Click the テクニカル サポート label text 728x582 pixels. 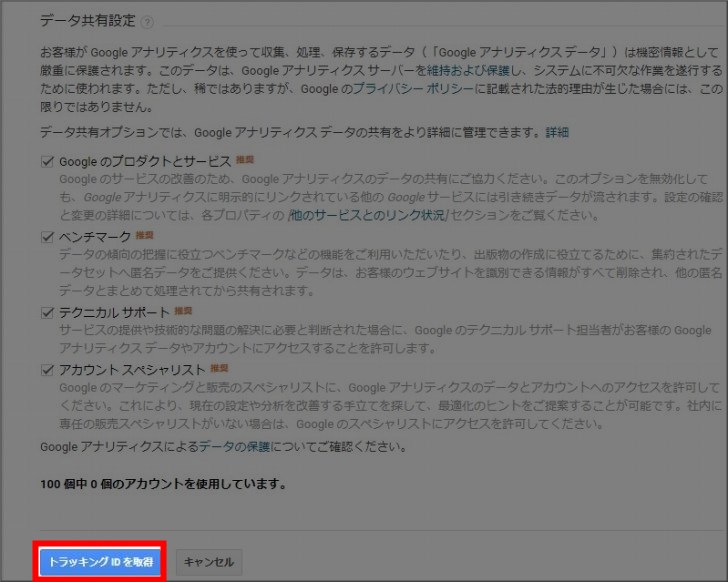(x=114, y=312)
